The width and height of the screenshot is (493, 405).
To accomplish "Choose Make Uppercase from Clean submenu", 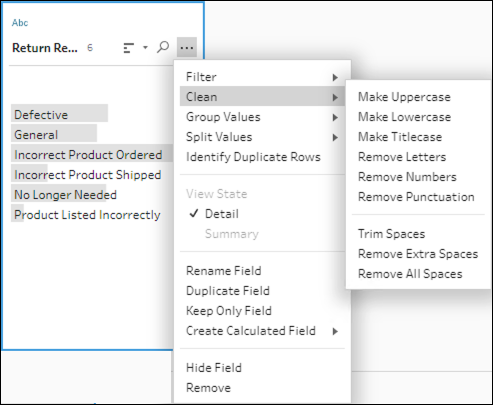I will pyautogui.click(x=404, y=97).
